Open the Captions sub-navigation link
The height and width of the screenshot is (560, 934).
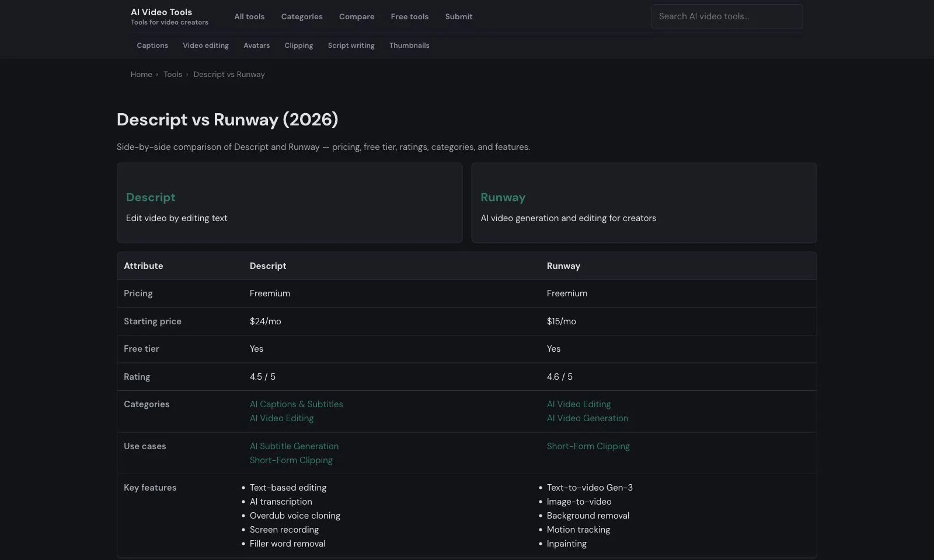tap(152, 45)
